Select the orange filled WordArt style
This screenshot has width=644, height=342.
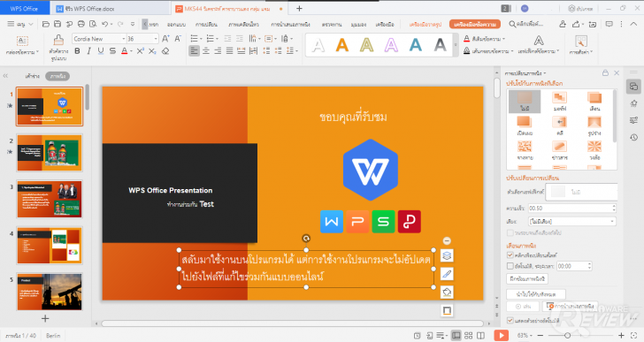[342, 45]
